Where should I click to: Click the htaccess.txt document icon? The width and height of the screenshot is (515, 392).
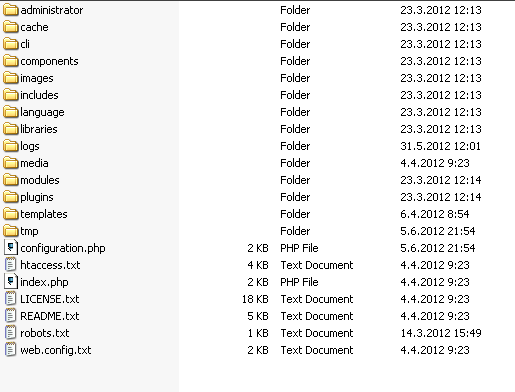(x=11, y=265)
